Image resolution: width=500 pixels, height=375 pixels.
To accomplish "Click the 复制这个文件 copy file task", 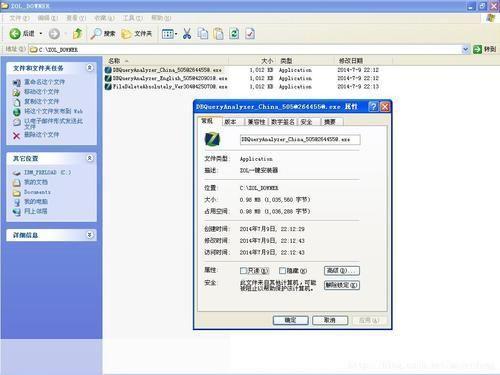I will point(41,101).
